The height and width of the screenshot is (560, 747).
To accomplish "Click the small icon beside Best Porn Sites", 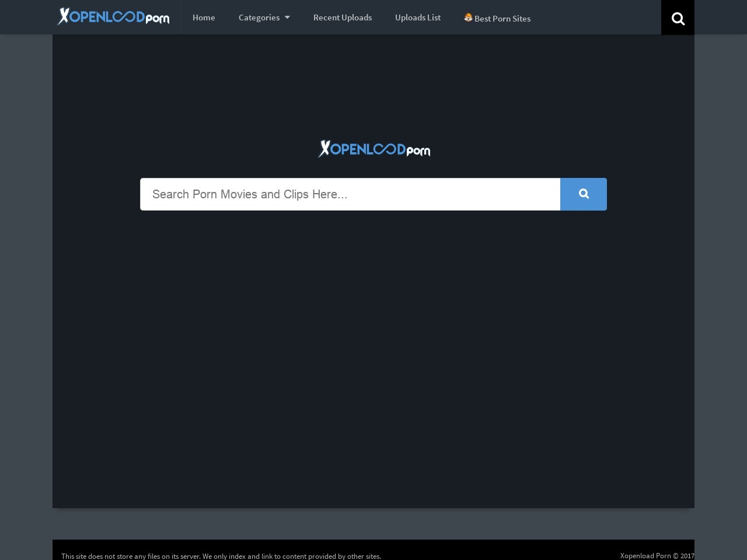I will (x=468, y=17).
